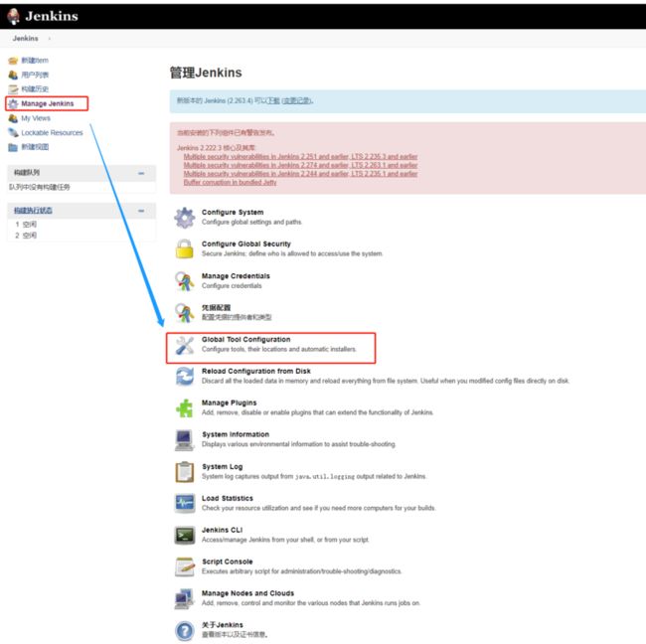Open Global Tool Configuration title
The height and width of the screenshot is (644, 646).
245,340
